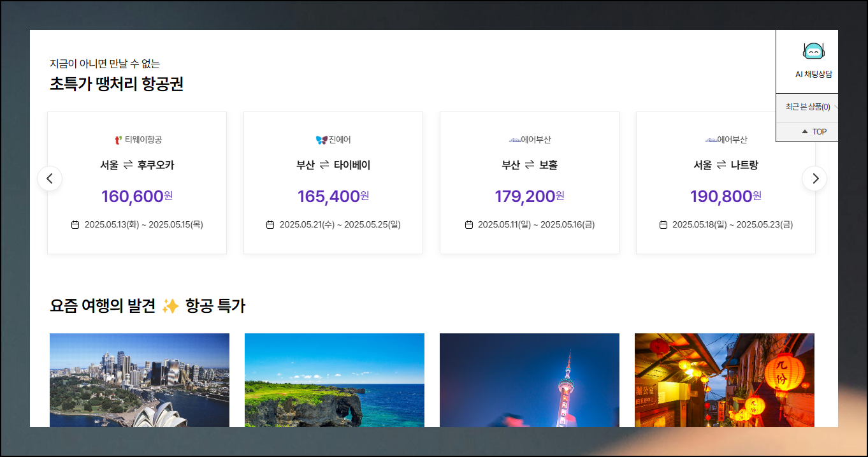Screen dimensions: 868x457
Task: Open the 부산-타이베이 165,400원 flight card
Action: coord(333,183)
